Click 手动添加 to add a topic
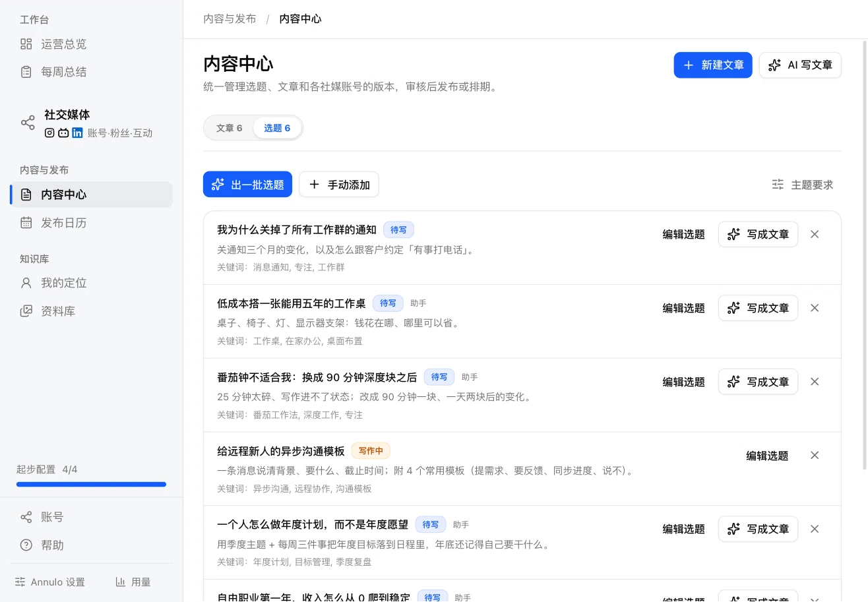This screenshot has width=868, height=602. click(x=339, y=185)
